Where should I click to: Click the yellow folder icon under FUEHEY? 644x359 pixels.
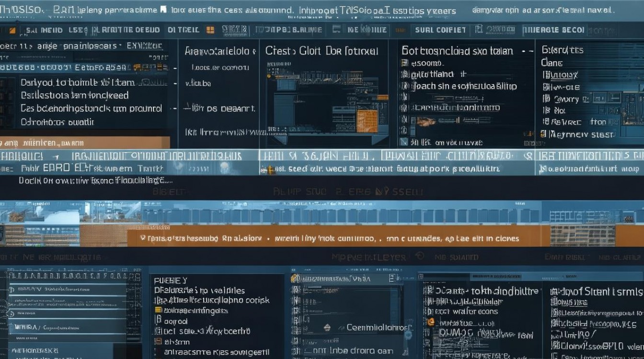point(158,310)
